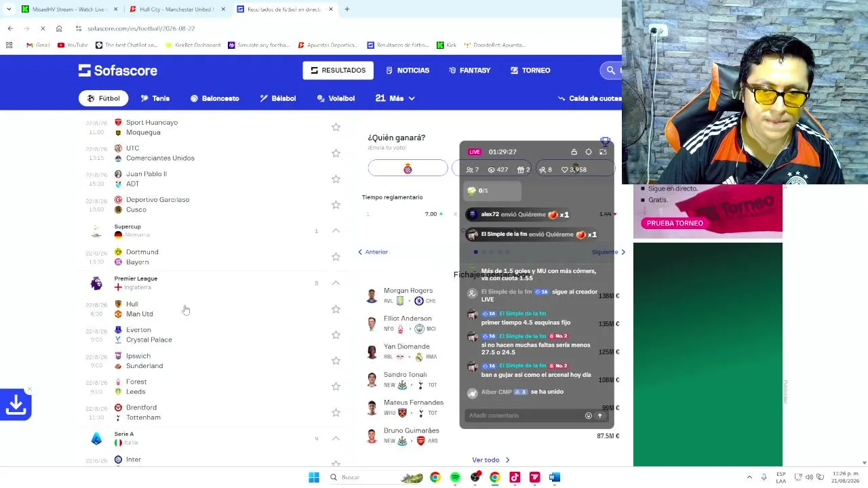Open a new browser tab
The width and height of the screenshot is (868, 488).
coord(347,9)
